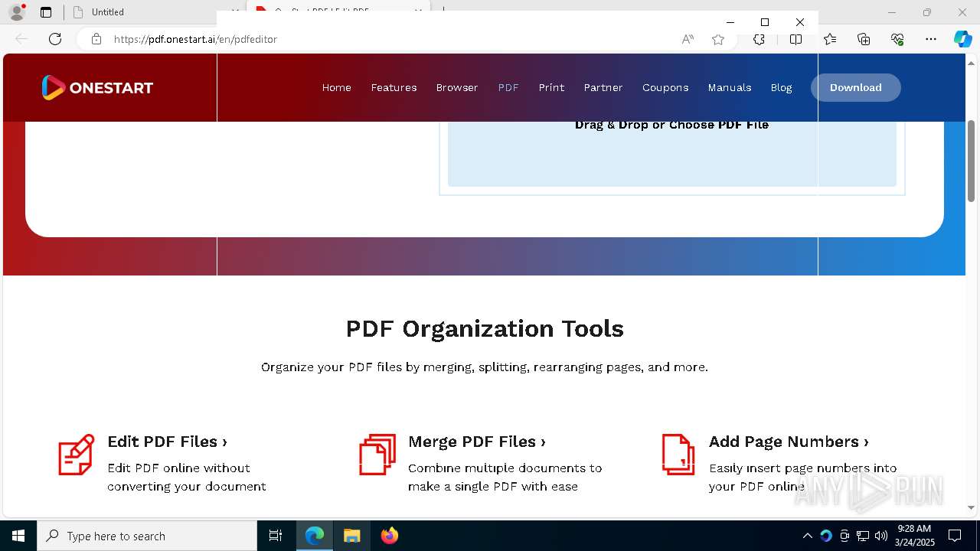Open the Browser essentials icon

(x=897, y=40)
